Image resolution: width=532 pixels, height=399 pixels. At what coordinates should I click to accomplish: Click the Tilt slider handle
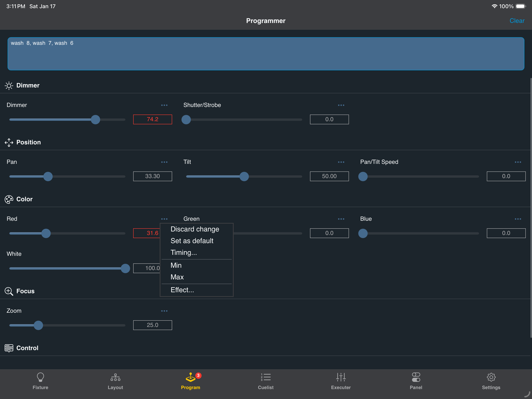[244, 176]
